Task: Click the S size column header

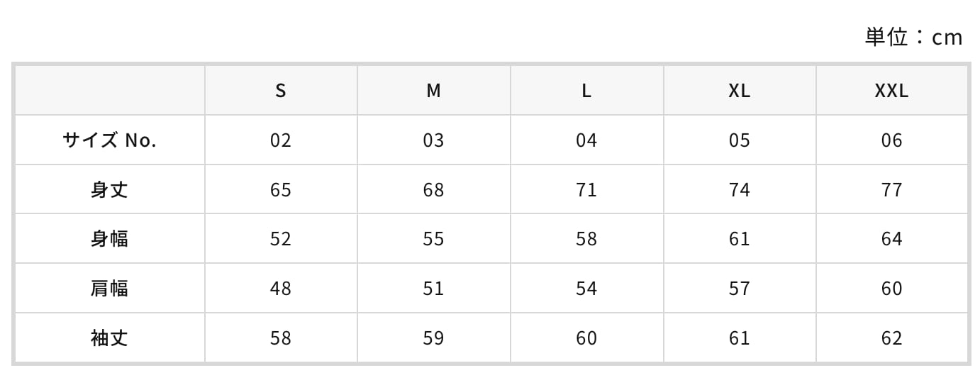Action: [x=281, y=91]
